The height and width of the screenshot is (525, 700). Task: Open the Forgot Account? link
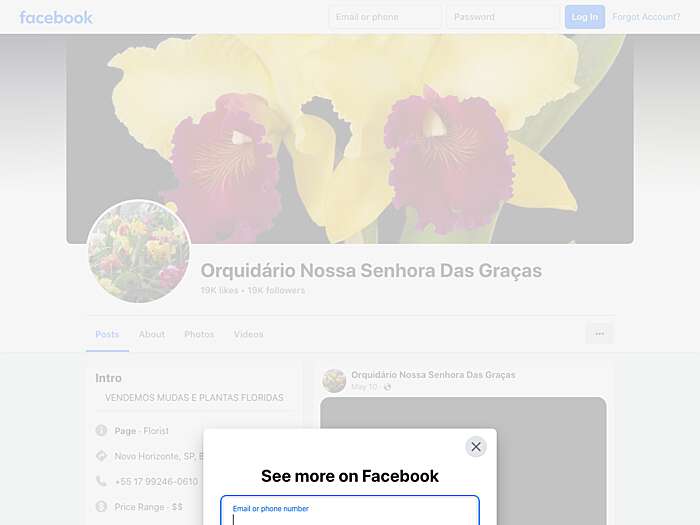pos(646,17)
